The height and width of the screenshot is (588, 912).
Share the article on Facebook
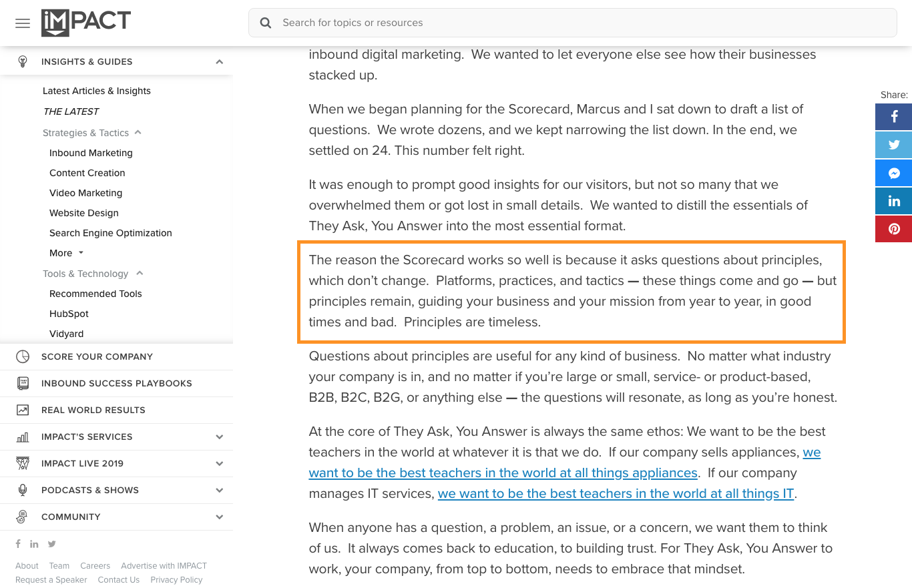click(894, 117)
